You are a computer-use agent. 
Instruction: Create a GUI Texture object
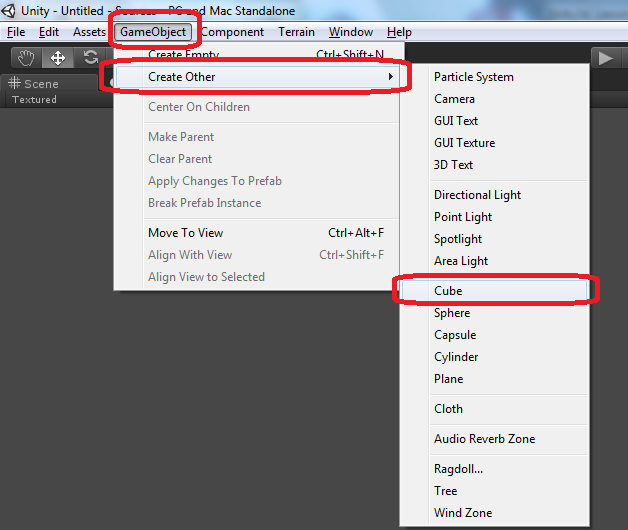[495, 143]
